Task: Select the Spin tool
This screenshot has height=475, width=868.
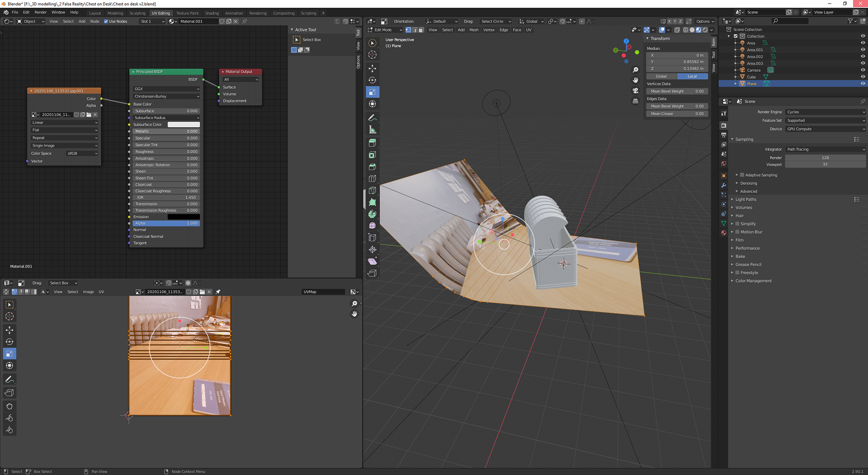Action: pyautogui.click(x=373, y=214)
